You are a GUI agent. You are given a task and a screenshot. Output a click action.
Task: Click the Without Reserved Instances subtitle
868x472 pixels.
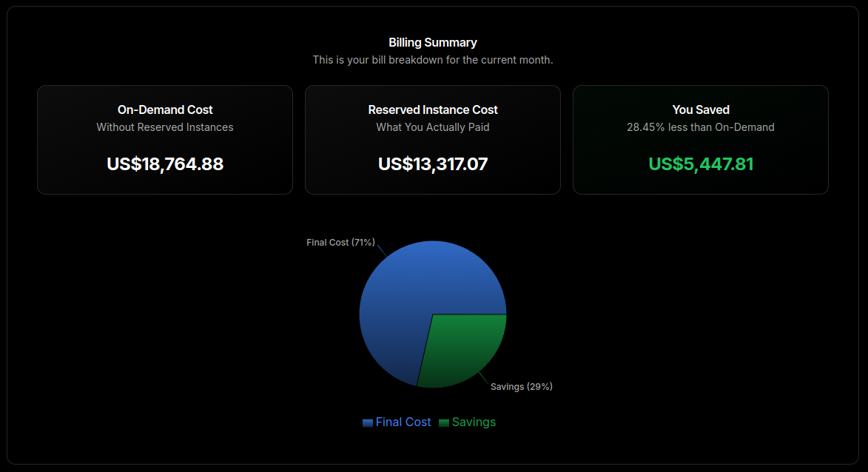pyautogui.click(x=164, y=127)
